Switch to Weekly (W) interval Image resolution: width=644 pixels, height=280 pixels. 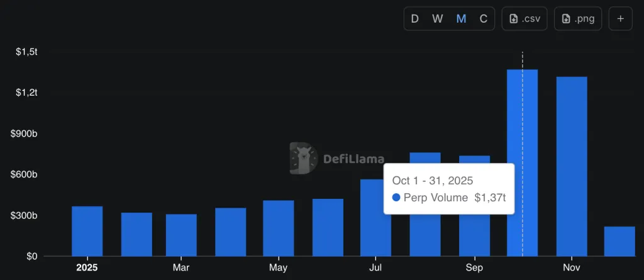click(x=437, y=19)
